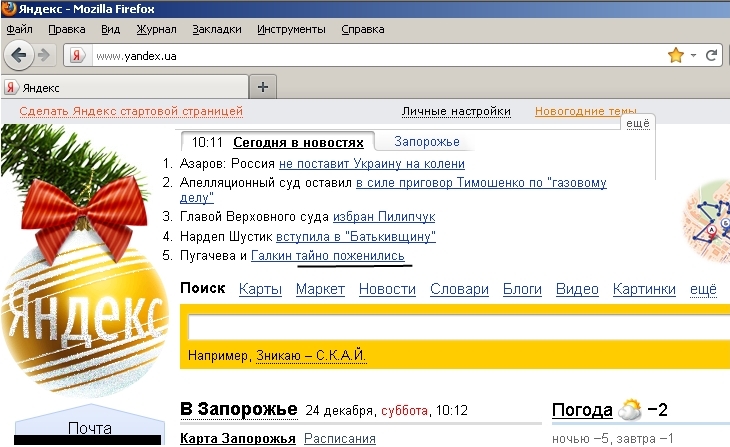Click example query Зникаю – С.К.А.Й.
Image resolution: width=730 pixels, height=447 pixels.
point(311,356)
